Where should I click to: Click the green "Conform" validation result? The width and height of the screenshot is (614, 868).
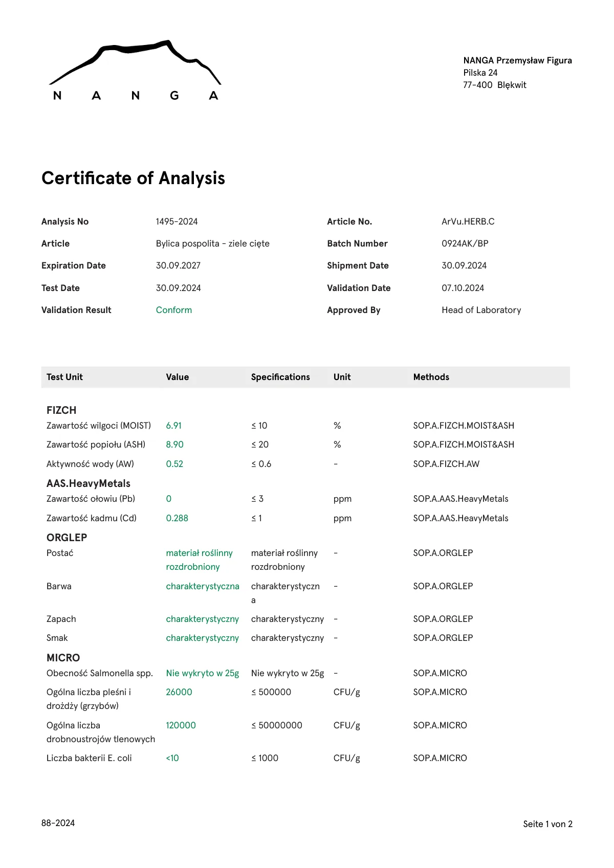(x=174, y=310)
